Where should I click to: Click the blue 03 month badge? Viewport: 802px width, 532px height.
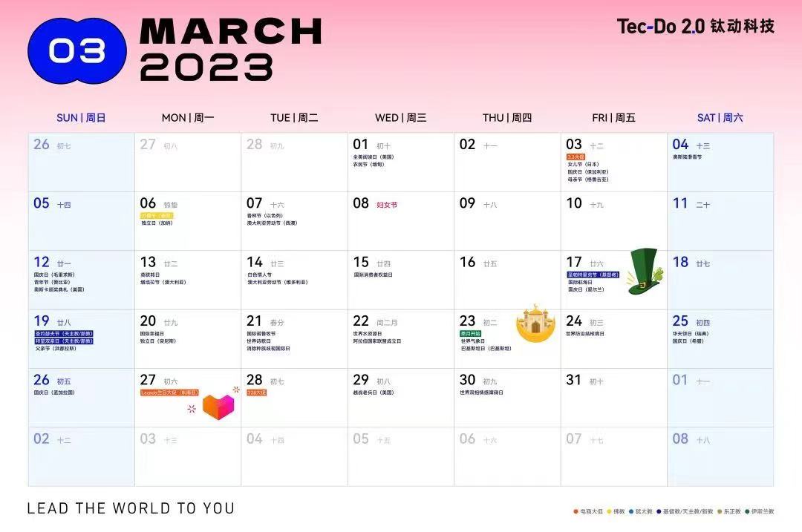(77, 51)
